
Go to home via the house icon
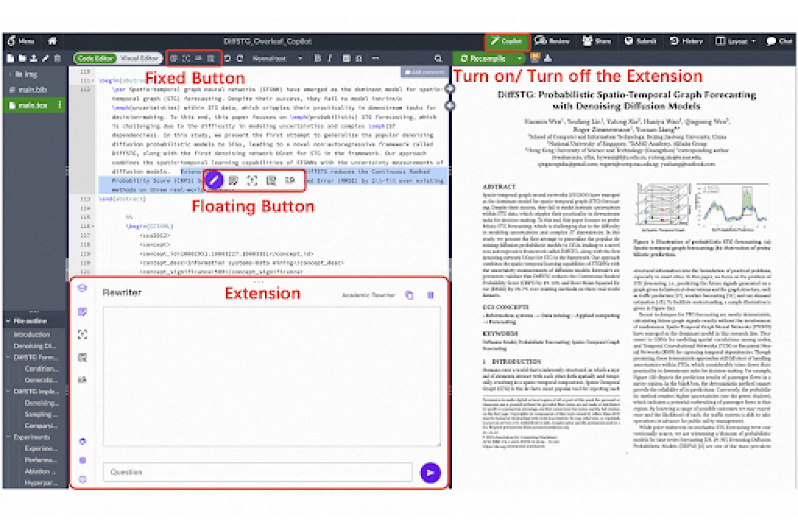52,41
